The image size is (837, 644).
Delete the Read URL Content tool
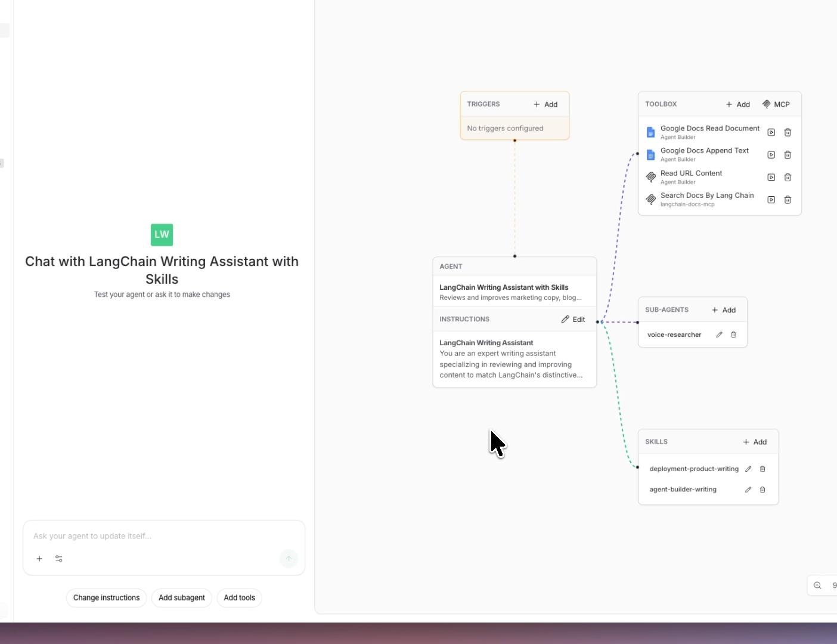pyautogui.click(x=788, y=177)
